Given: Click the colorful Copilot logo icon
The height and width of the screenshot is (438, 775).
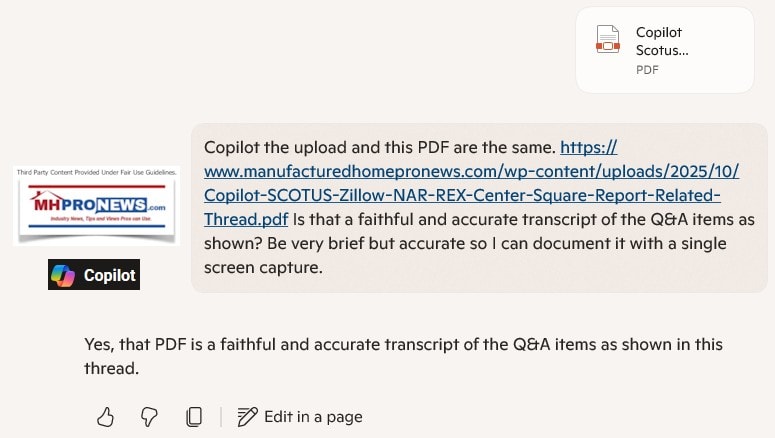Looking at the screenshot, I should click(65, 276).
